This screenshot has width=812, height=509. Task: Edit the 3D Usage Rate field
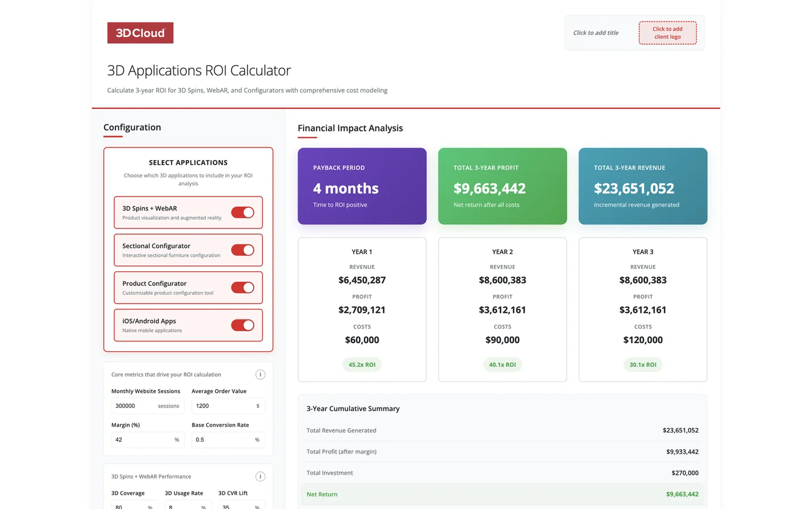coord(188,505)
